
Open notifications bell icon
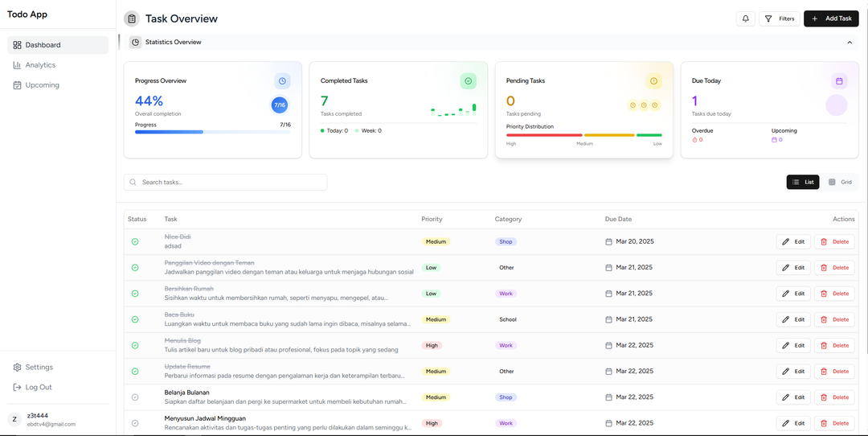click(x=745, y=19)
